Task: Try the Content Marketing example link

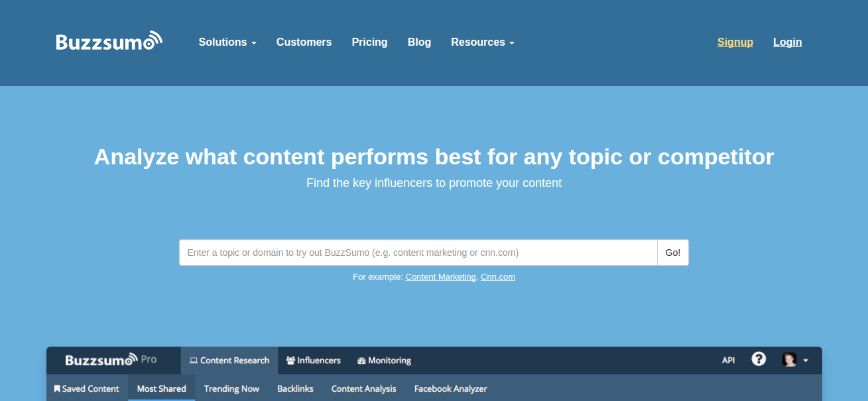Action: point(440,276)
